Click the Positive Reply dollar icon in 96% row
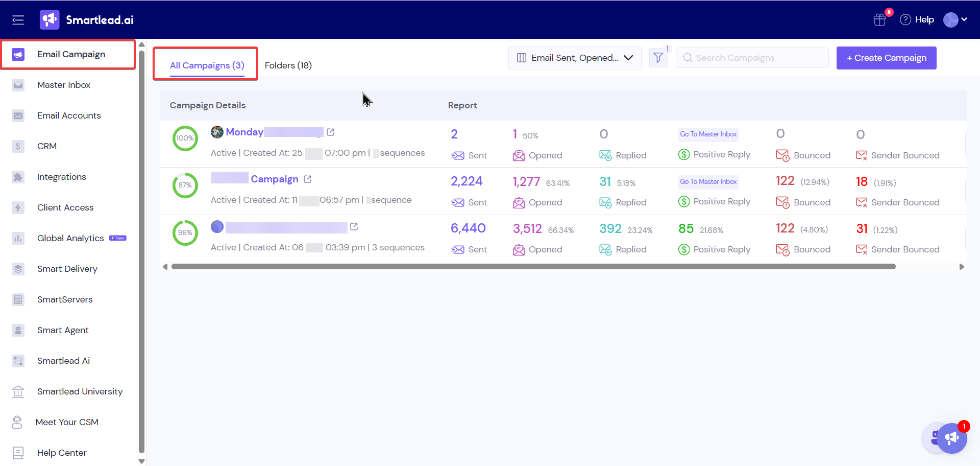This screenshot has height=466, width=980. click(x=684, y=249)
